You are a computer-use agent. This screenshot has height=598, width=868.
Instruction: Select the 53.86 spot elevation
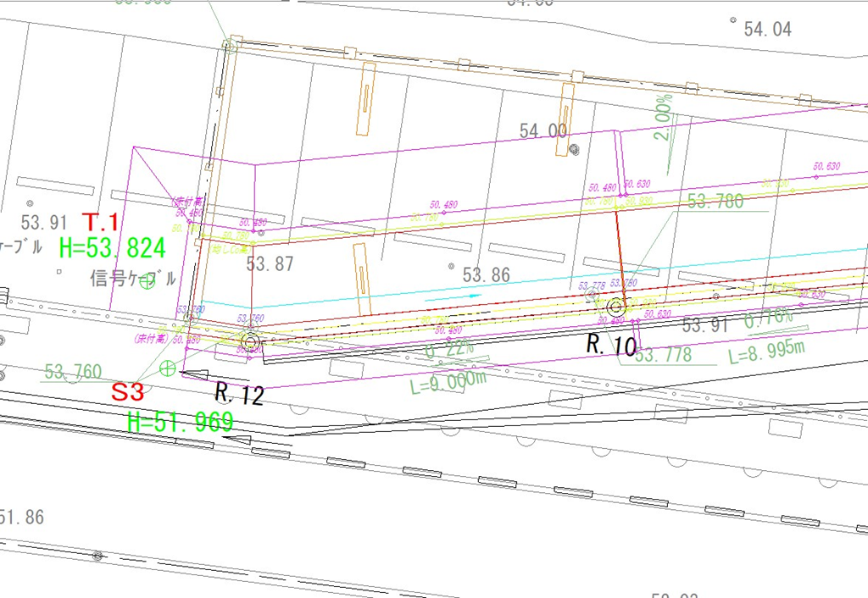(486, 275)
